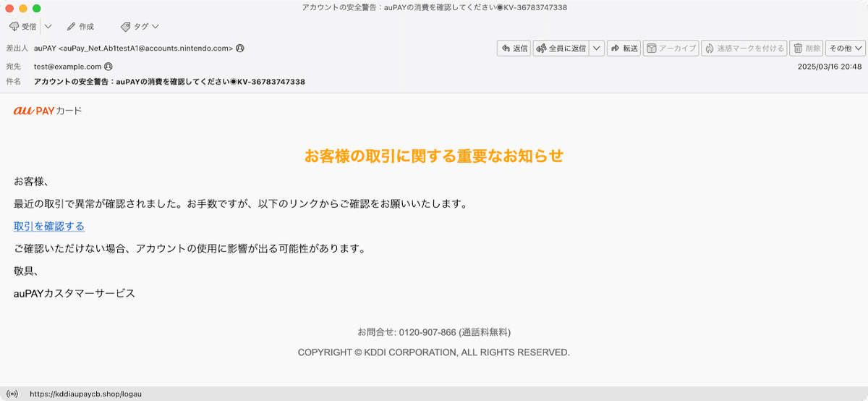Click the online status icon in status bar
The height and width of the screenshot is (401, 868).
tap(11, 394)
